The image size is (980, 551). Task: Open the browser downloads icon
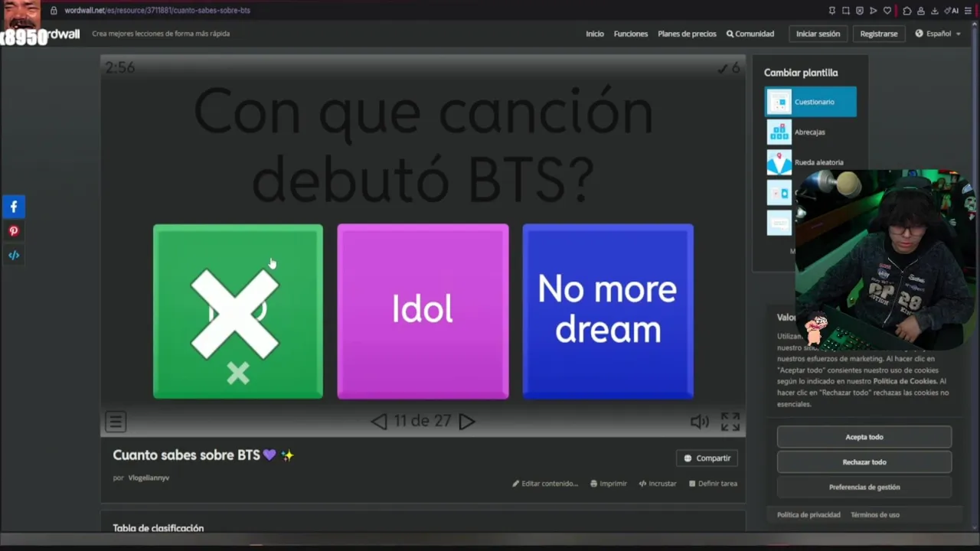click(x=935, y=11)
